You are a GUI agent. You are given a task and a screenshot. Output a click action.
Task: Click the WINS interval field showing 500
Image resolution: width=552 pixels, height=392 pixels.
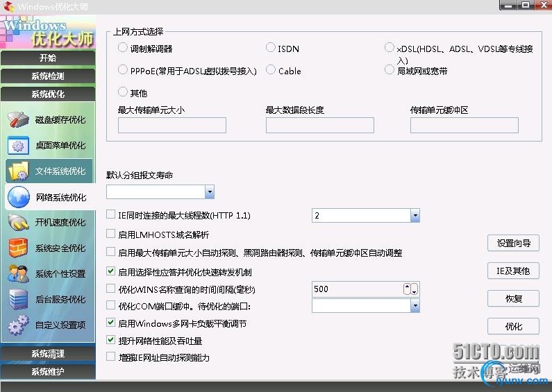coord(358,289)
